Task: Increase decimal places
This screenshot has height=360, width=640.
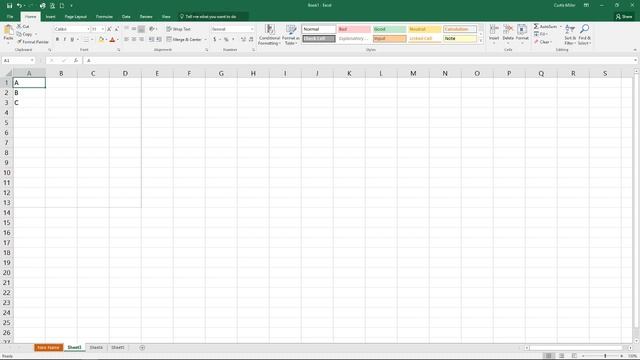Action: (243, 40)
